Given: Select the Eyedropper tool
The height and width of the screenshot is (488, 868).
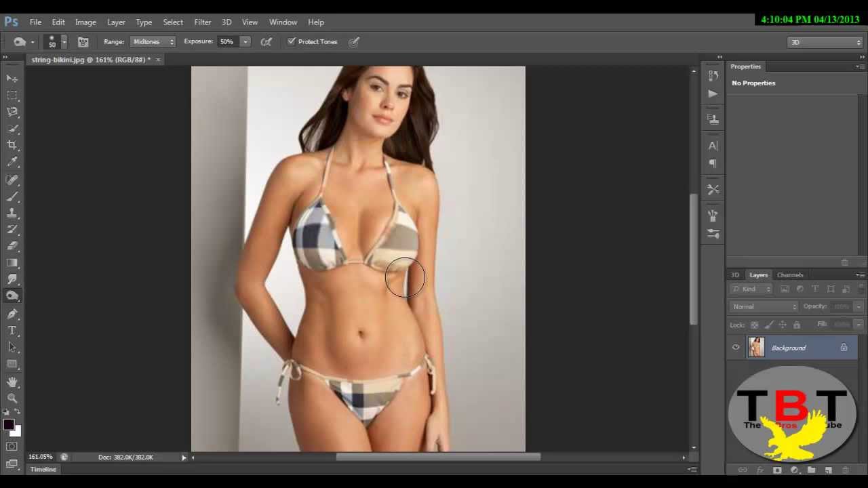Looking at the screenshot, I should pyautogui.click(x=12, y=162).
